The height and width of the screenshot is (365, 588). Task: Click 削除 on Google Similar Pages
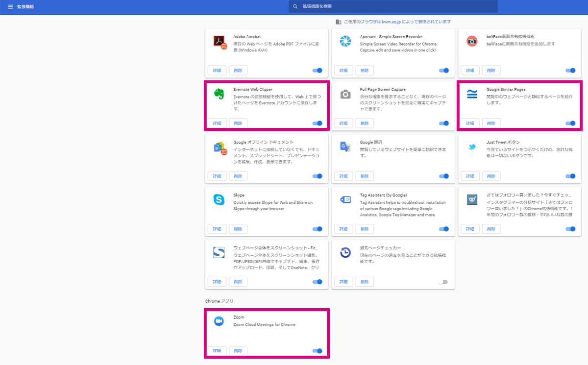491,123
